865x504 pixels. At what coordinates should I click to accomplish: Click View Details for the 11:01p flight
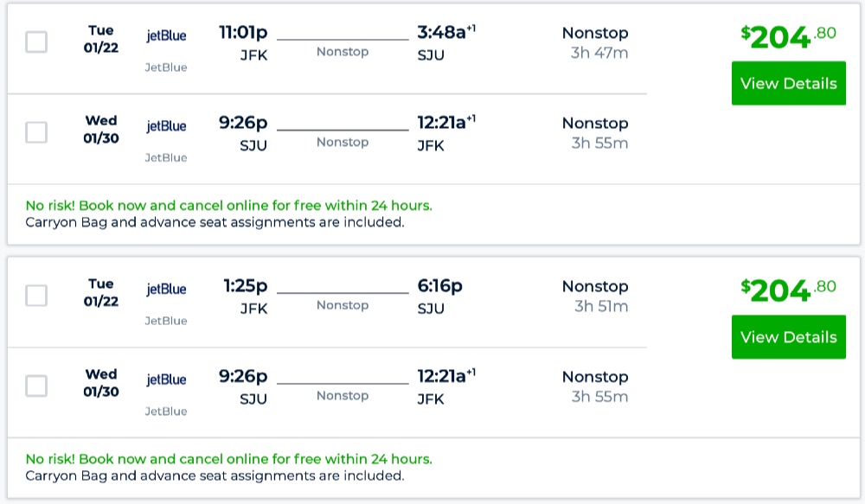click(788, 84)
